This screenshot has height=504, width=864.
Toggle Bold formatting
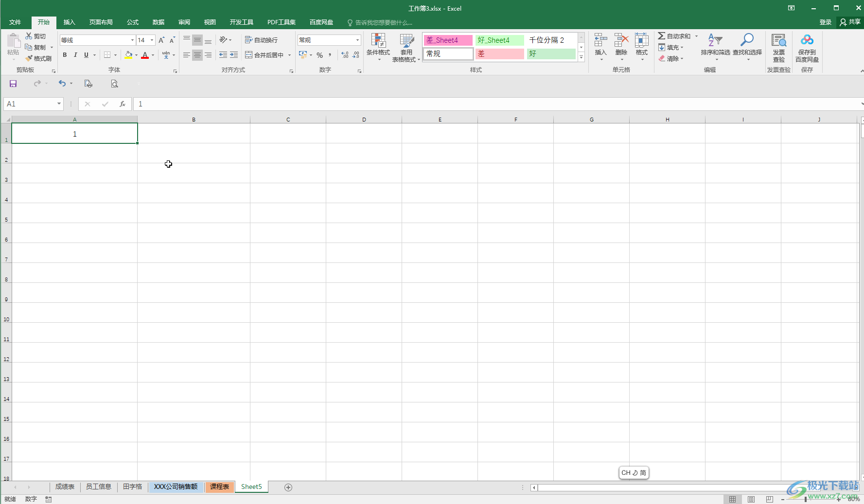65,55
